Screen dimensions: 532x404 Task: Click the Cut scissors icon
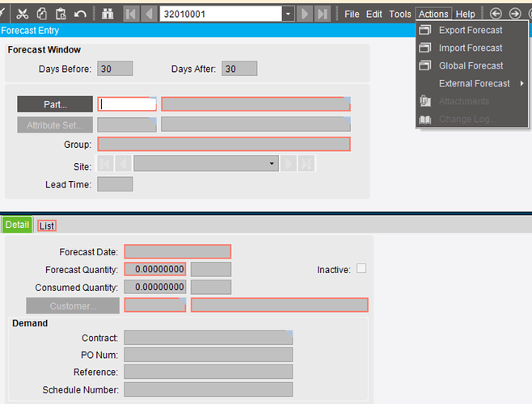pos(23,15)
